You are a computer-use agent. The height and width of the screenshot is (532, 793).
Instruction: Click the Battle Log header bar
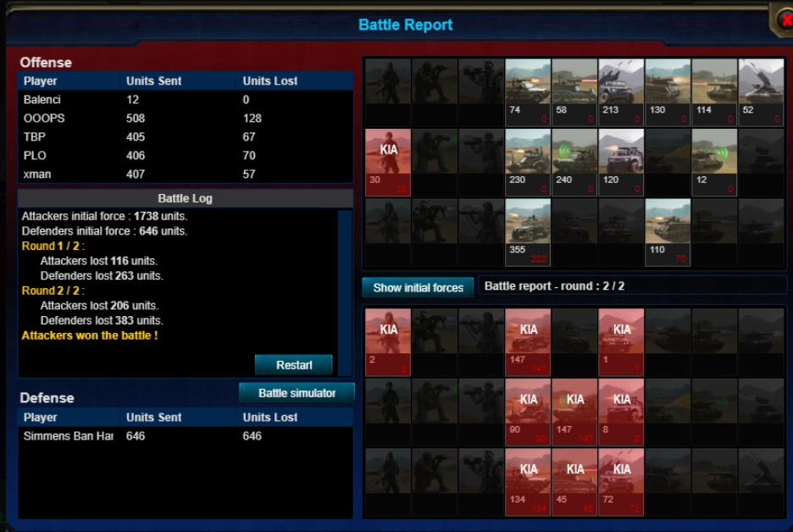pos(185,198)
